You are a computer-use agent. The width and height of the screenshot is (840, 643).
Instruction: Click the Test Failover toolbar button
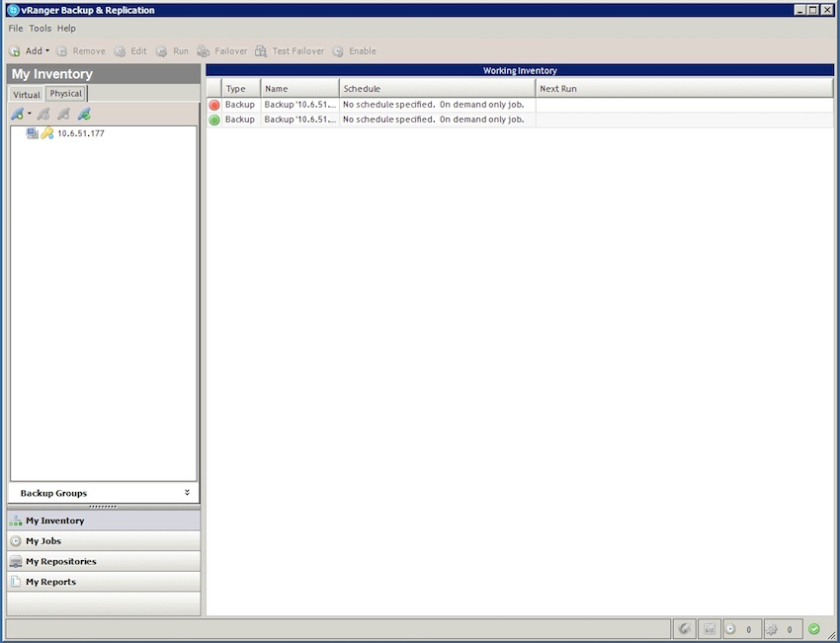tap(290, 51)
